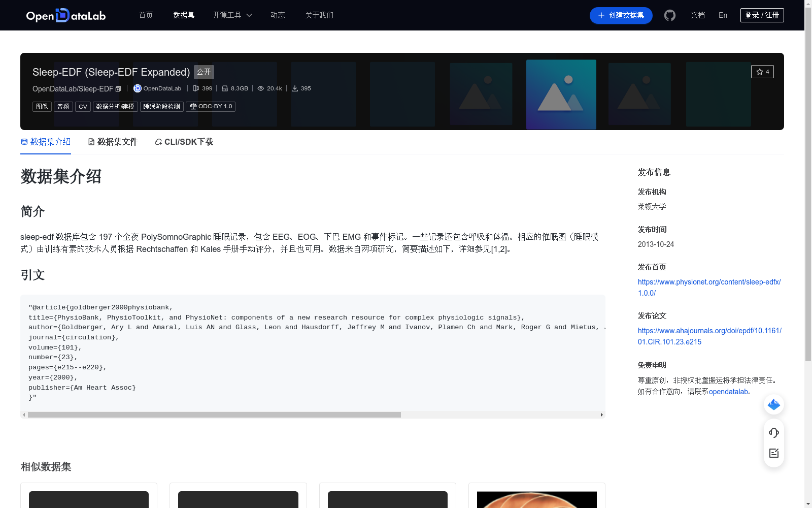Click the OpenDataLab publisher avatar icon

138,88
